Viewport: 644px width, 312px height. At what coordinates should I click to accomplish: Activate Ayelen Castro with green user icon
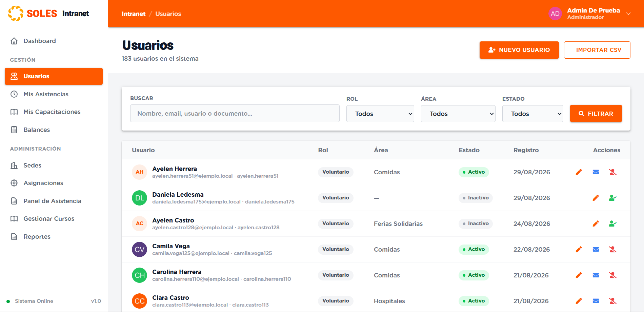point(613,223)
